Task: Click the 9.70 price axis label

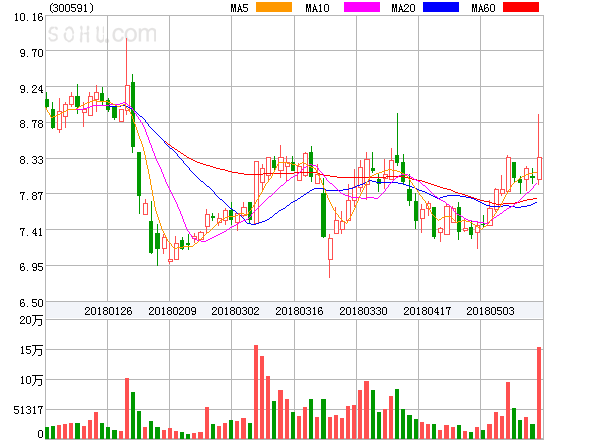Action: point(31,53)
